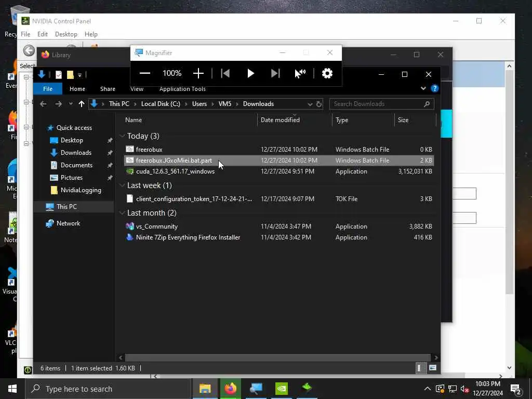532x399 pixels.
Task: Select This PC in navigation pane
Action: (66, 207)
